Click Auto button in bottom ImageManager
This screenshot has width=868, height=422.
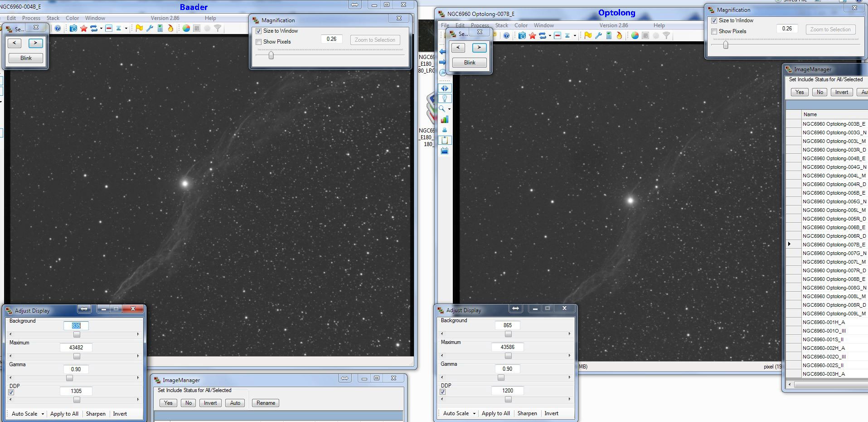235,403
